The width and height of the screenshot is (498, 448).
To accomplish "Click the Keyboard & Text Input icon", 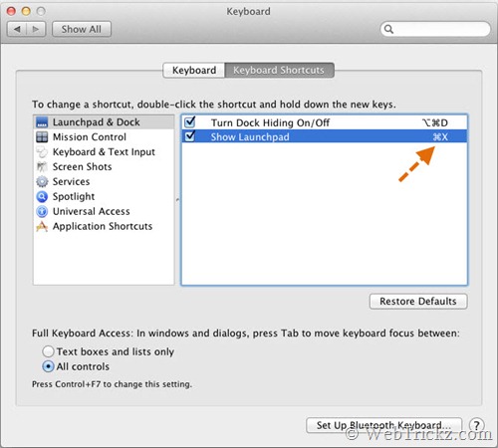I will pyautogui.click(x=42, y=152).
